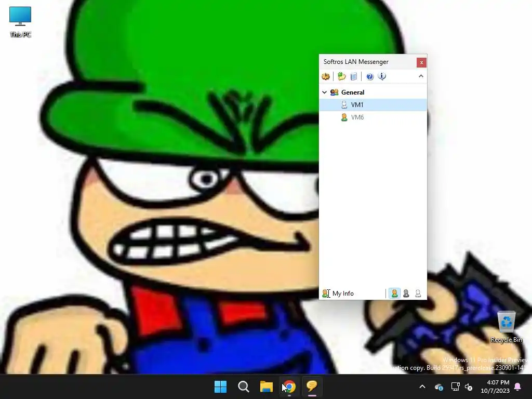Collapse the General group arrow

click(x=324, y=92)
